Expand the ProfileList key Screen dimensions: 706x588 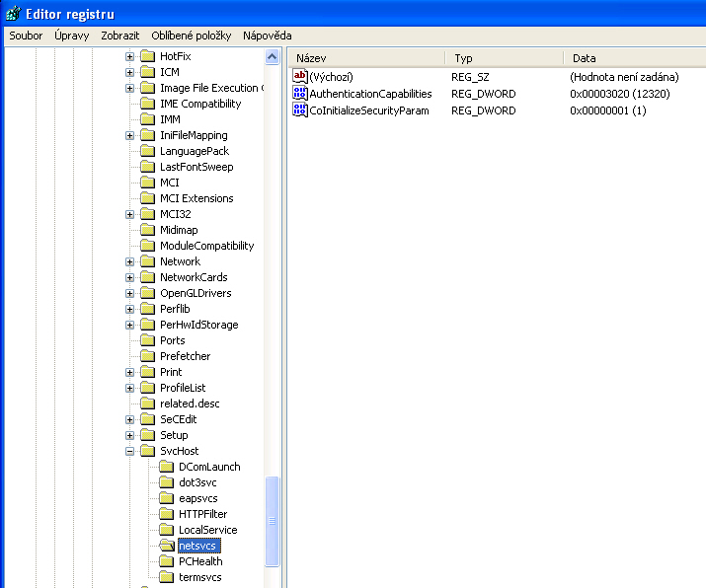pyautogui.click(x=129, y=389)
